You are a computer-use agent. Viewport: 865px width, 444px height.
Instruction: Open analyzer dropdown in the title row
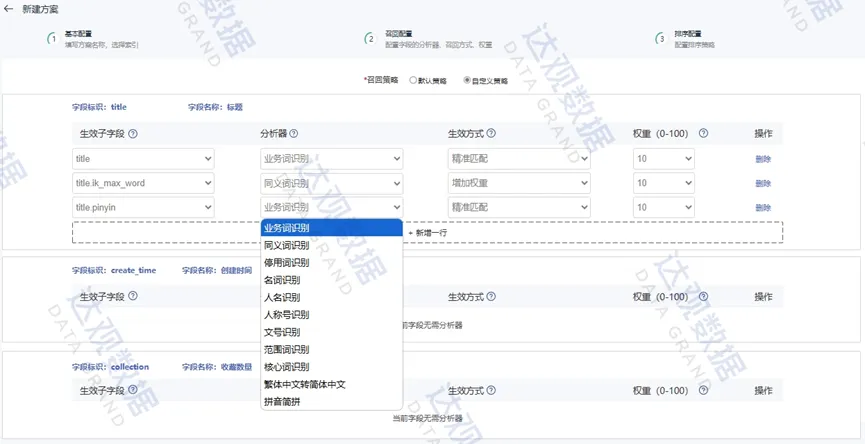(x=332, y=159)
